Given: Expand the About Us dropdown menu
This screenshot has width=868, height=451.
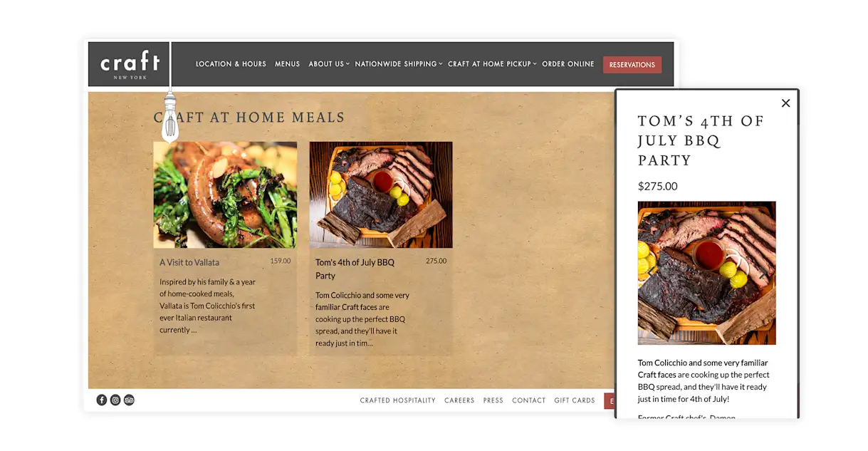Looking at the screenshot, I should pos(329,64).
